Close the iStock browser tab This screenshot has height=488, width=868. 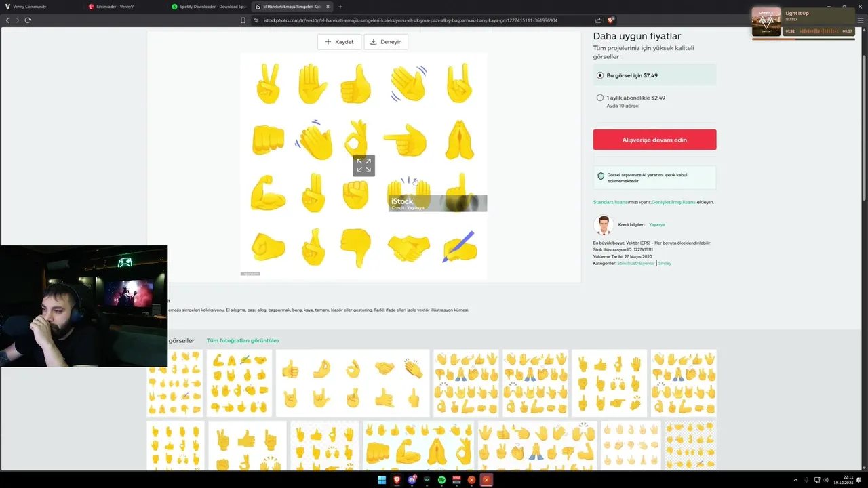click(328, 7)
